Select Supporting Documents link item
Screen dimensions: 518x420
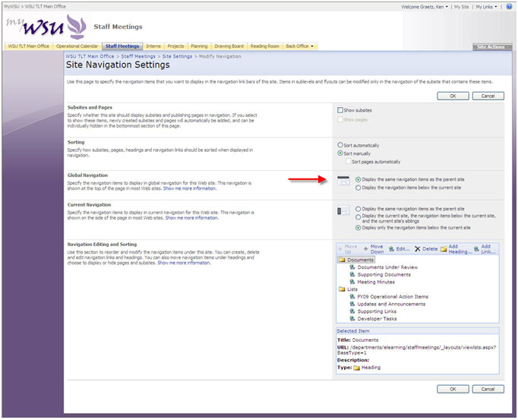pyautogui.click(x=380, y=275)
